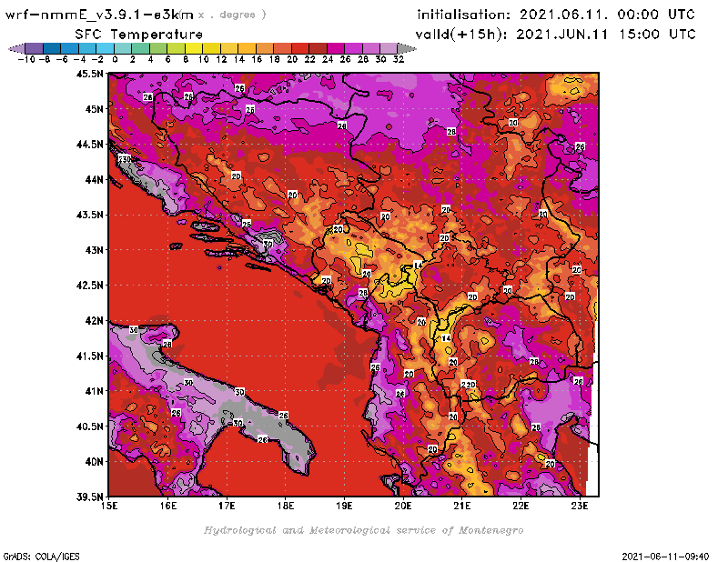Click longitude label '16E'

[168, 506]
